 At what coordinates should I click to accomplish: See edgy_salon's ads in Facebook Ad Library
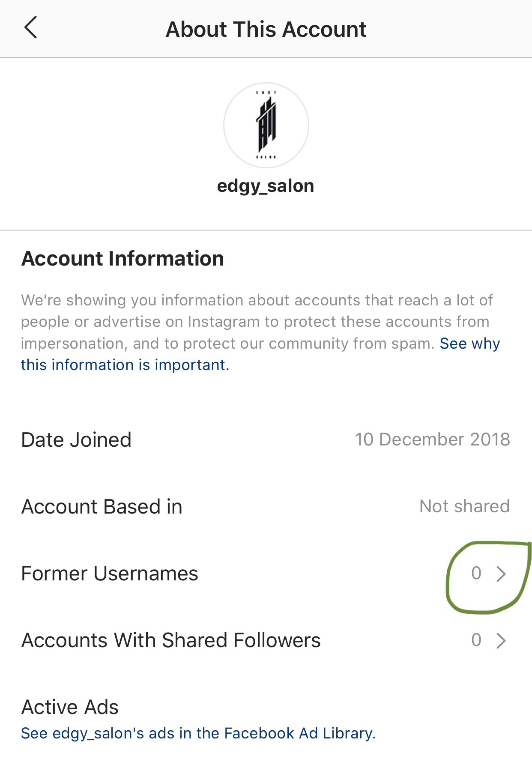pos(198,733)
